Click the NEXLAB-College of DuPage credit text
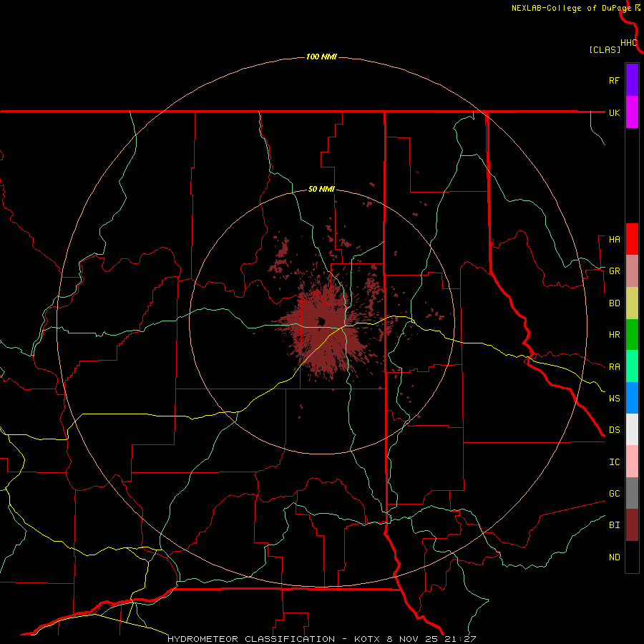The height and width of the screenshot is (644, 644). point(571,8)
